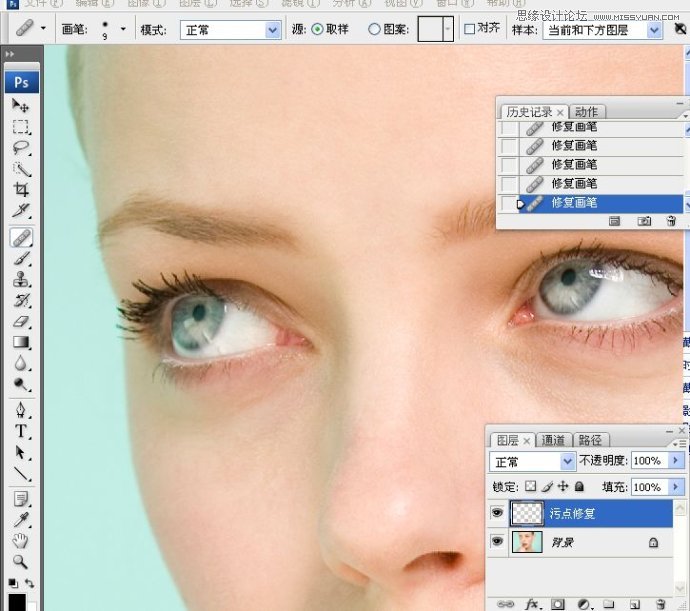Open the tool preset picker arrow
This screenshot has width=690, height=611.
[x=43, y=28]
